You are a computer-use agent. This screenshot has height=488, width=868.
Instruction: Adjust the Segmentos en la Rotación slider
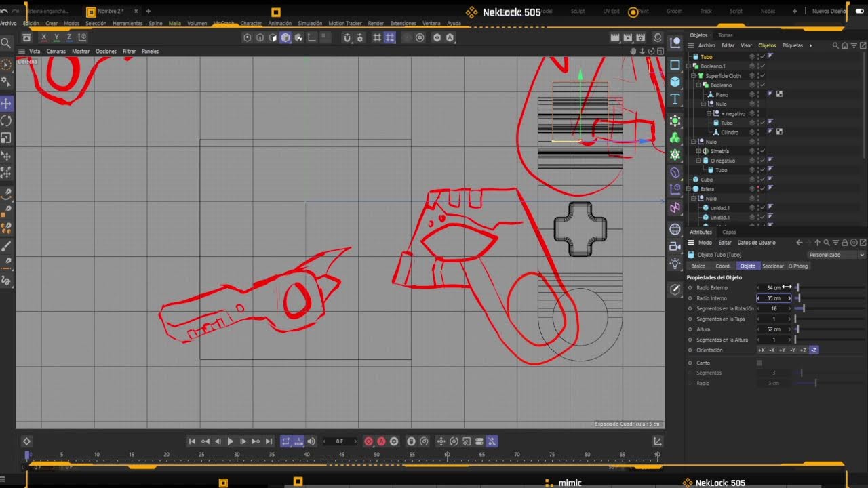coord(830,308)
